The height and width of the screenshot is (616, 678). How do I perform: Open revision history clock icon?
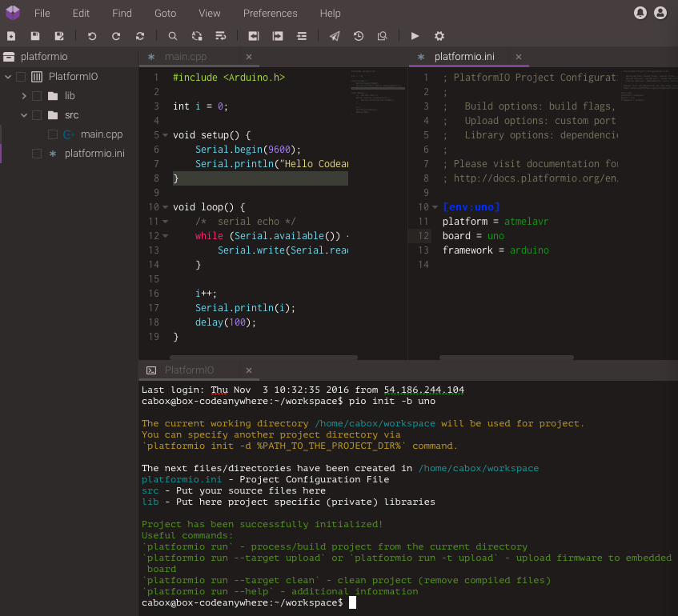pyautogui.click(x=359, y=36)
